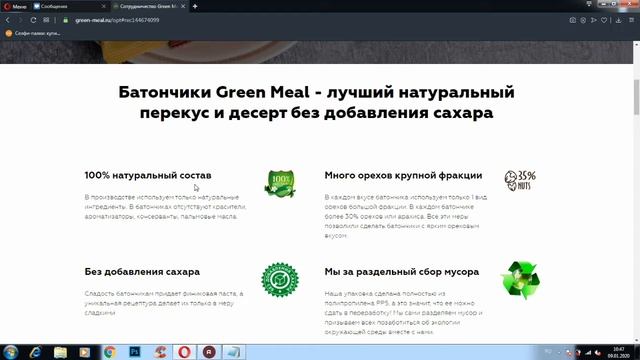Open the light blue window taskbar item

(x=234, y=352)
